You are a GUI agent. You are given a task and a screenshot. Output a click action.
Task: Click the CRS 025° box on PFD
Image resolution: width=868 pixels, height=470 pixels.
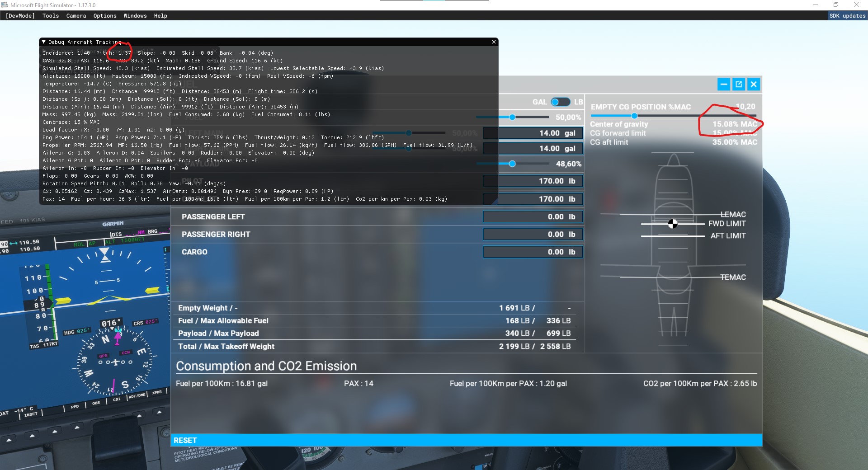[145, 323]
